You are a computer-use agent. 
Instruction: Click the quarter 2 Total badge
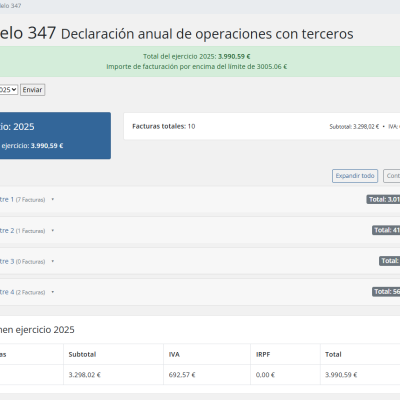386,230
